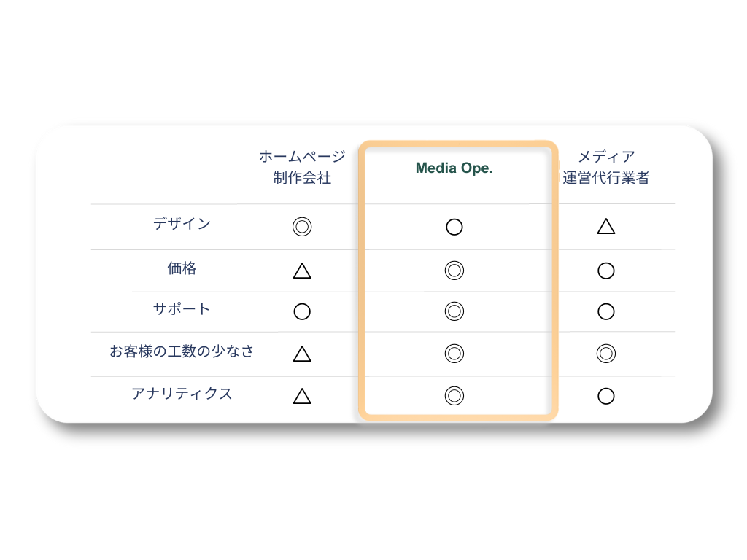Click the triangle for お客様の工数の少なさ under ホームページ制作会社

[x=302, y=354]
